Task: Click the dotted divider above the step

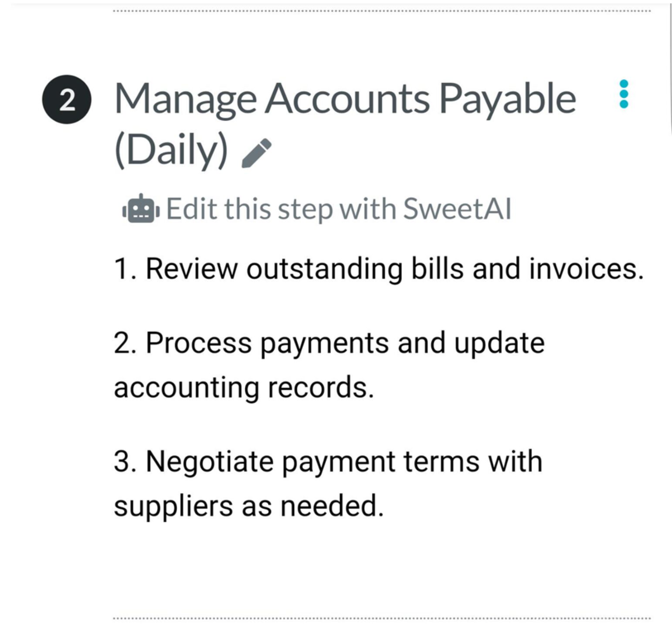Action: pos(382,11)
